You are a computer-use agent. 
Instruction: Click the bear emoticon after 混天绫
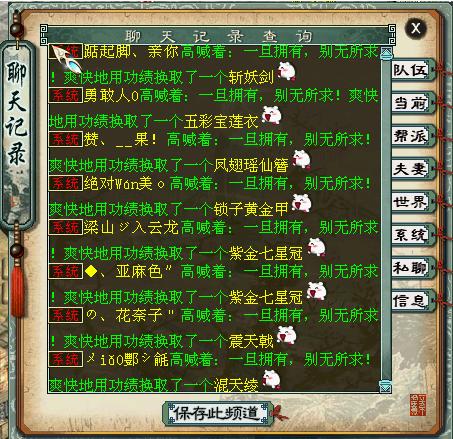click(x=271, y=379)
